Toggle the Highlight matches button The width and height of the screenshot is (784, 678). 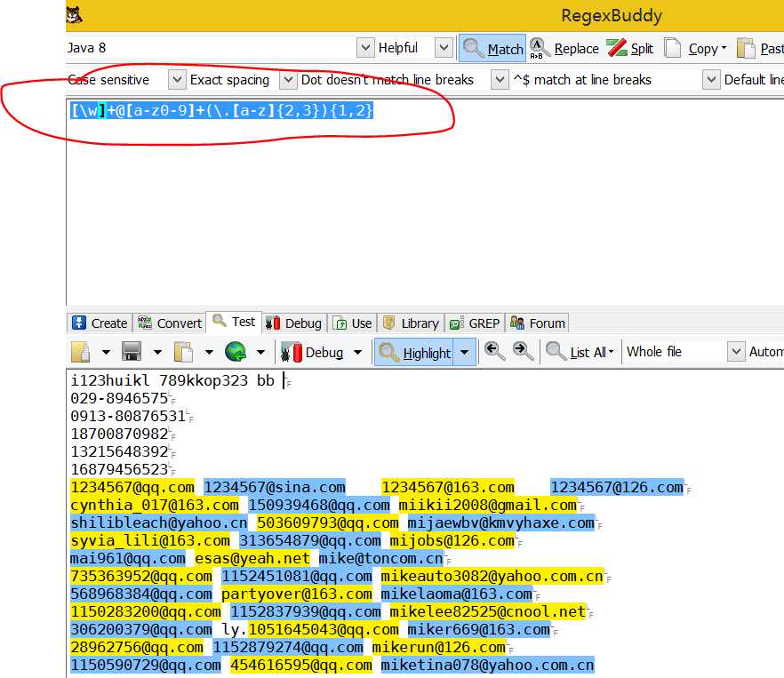point(415,353)
